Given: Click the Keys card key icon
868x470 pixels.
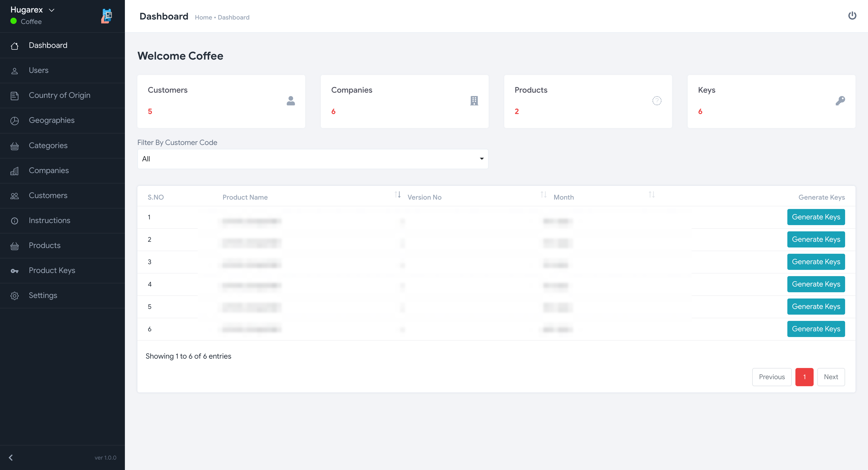Looking at the screenshot, I should pyautogui.click(x=840, y=101).
